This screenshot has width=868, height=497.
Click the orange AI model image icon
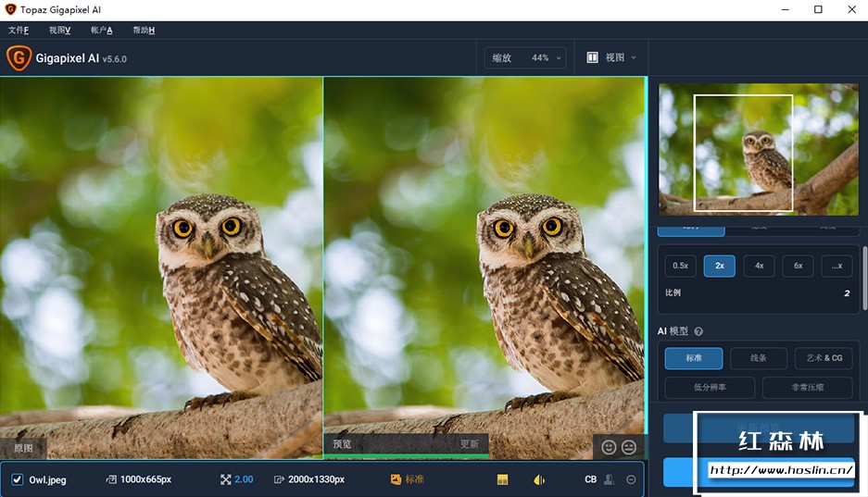pos(396,479)
